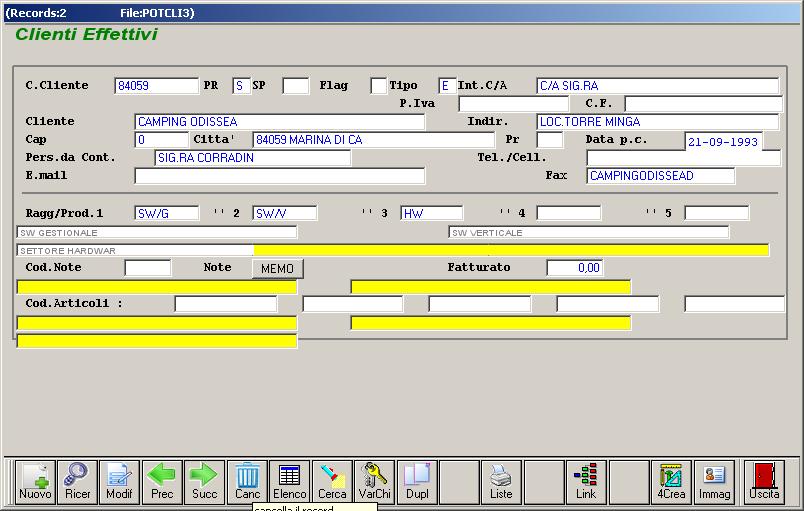
Task: Click the C.Cliente field containing 84059
Action: pyautogui.click(x=156, y=86)
